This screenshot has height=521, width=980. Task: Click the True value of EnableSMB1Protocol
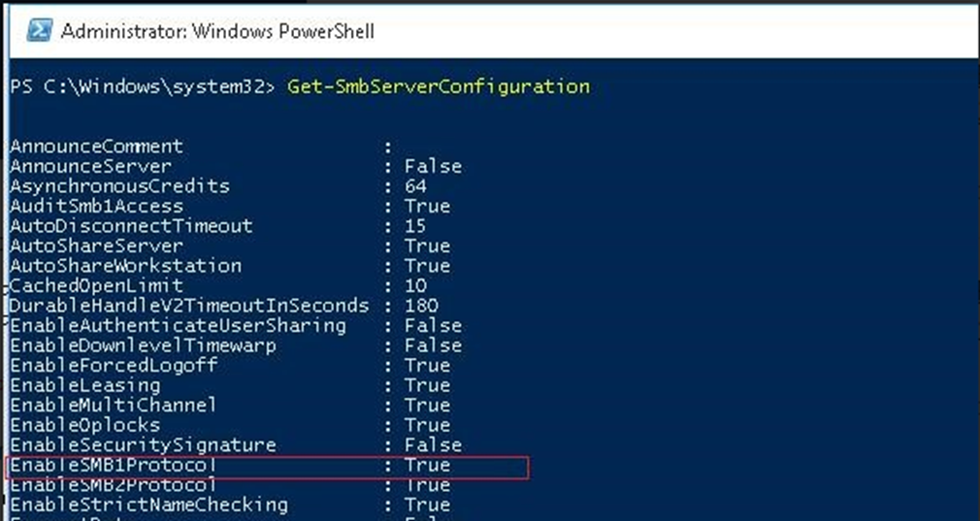(x=427, y=466)
